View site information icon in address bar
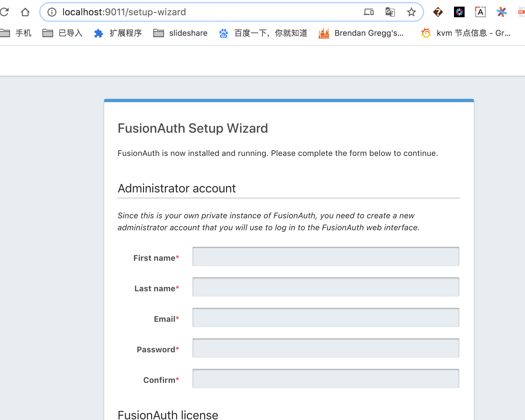The width and height of the screenshot is (525, 420). coord(52,12)
